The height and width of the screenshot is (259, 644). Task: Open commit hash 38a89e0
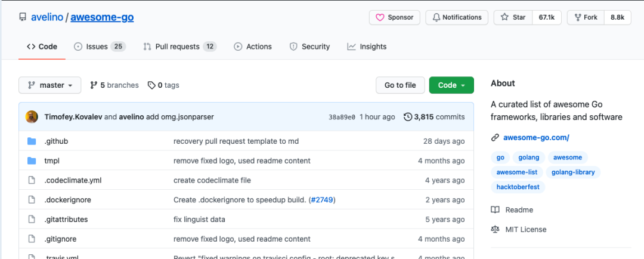coord(342,117)
